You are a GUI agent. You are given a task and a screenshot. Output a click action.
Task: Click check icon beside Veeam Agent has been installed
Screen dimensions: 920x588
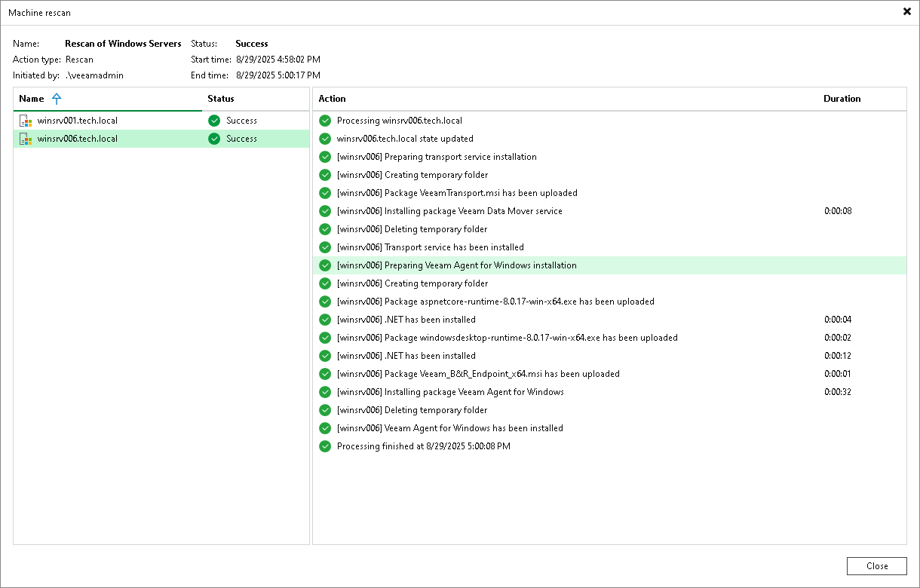pyautogui.click(x=325, y=428)
